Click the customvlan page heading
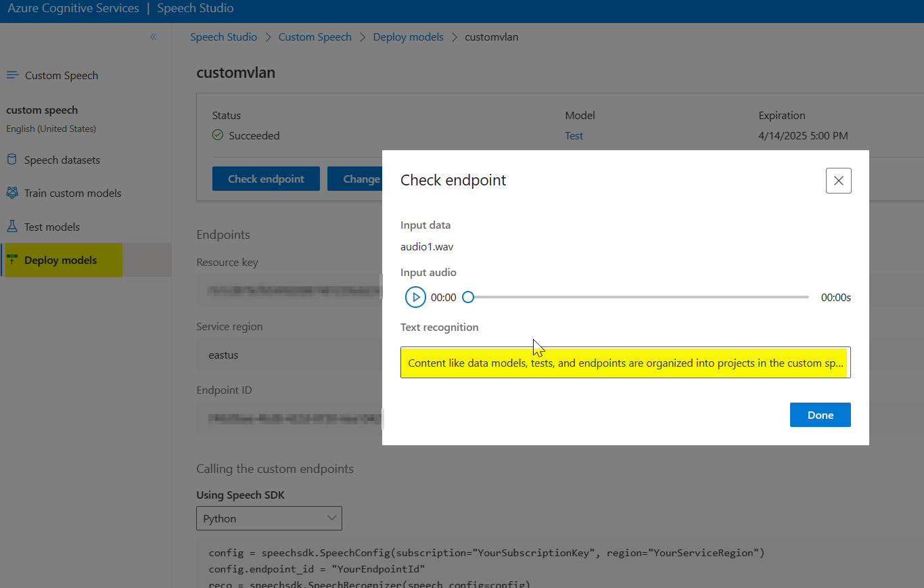 pyautogui.click(x=236, y=72)
